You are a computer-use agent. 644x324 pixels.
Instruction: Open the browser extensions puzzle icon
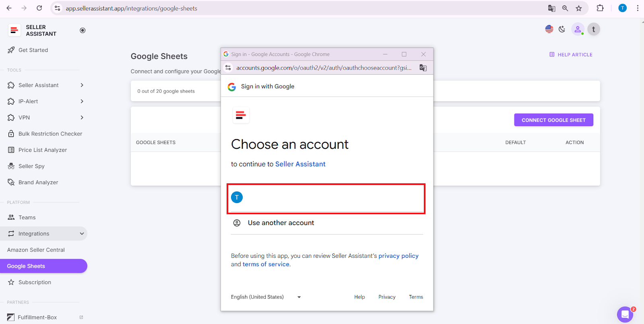[x=600, y=8]
